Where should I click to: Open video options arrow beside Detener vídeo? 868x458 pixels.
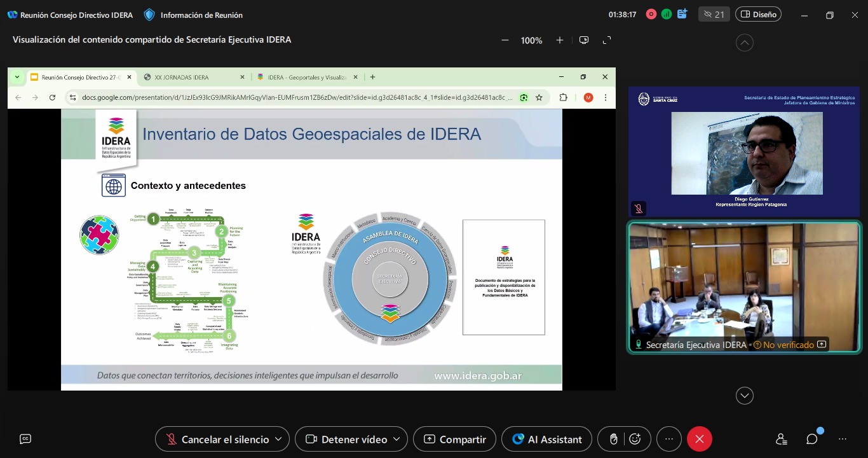[397, 440]
